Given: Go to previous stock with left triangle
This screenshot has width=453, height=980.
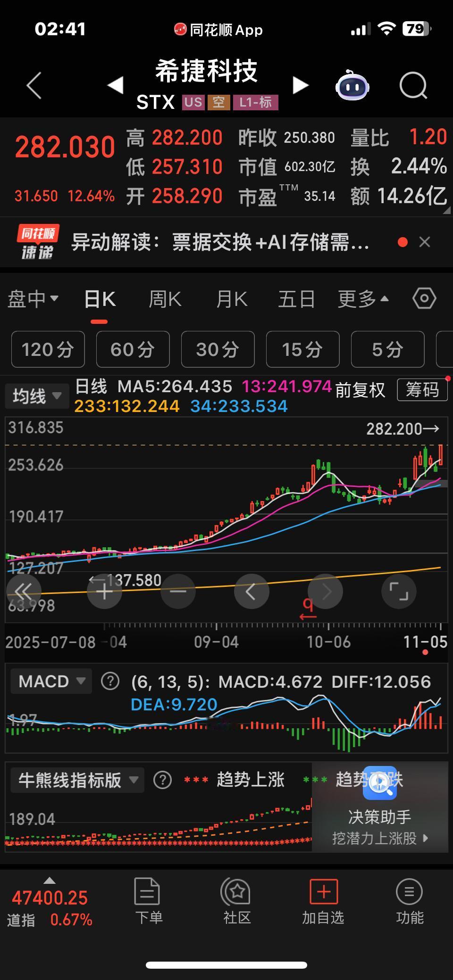Looking at the screenshot, I should 116,86.
